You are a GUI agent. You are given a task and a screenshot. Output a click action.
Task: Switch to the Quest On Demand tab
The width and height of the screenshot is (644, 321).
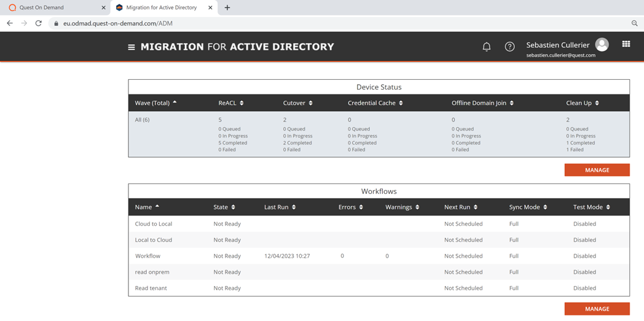point(55,7)
